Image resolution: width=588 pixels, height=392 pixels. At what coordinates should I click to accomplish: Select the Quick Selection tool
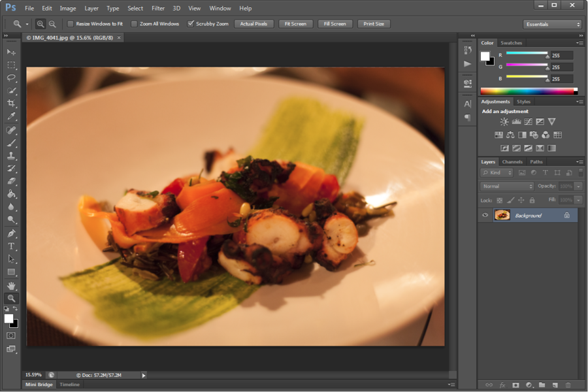[11, 91]
